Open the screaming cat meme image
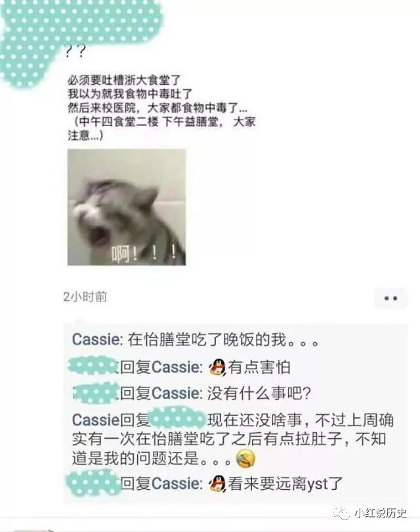Viewport: 420px width, 532px height. click(x=127, y=208)
